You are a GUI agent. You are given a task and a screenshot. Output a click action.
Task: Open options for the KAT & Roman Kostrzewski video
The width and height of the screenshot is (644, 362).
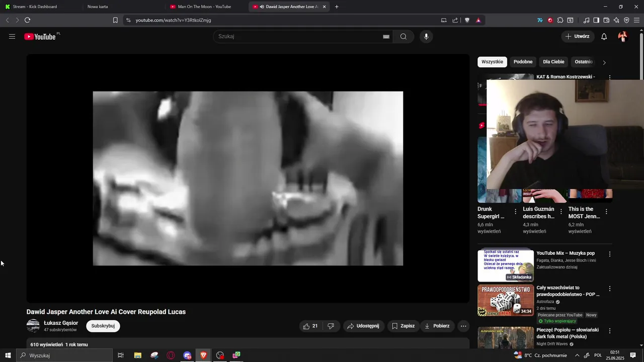pyautogui.click(x=610, y=77)
